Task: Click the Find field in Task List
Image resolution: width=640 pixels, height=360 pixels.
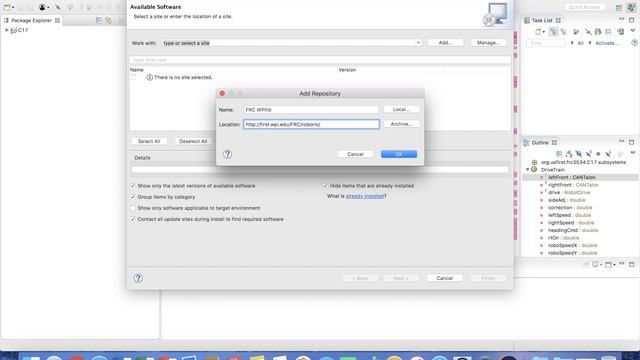Action: click(546, 43)
